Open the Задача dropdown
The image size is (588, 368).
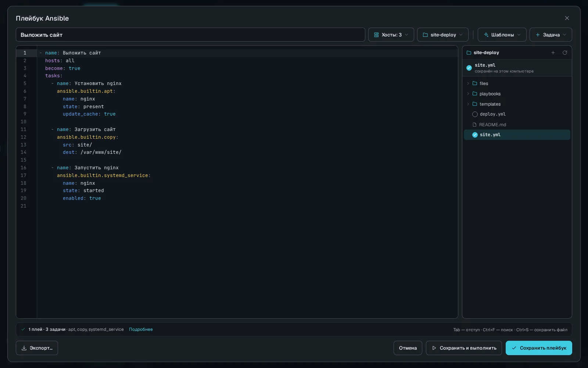551,35
